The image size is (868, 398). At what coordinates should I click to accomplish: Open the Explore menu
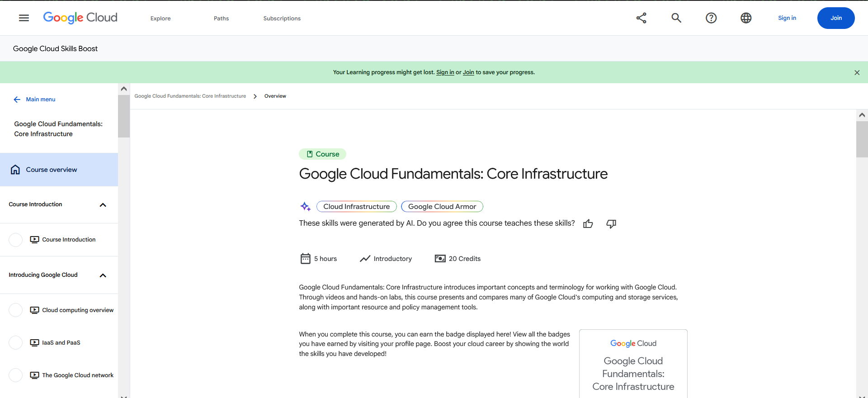click(x=160, y=19)
